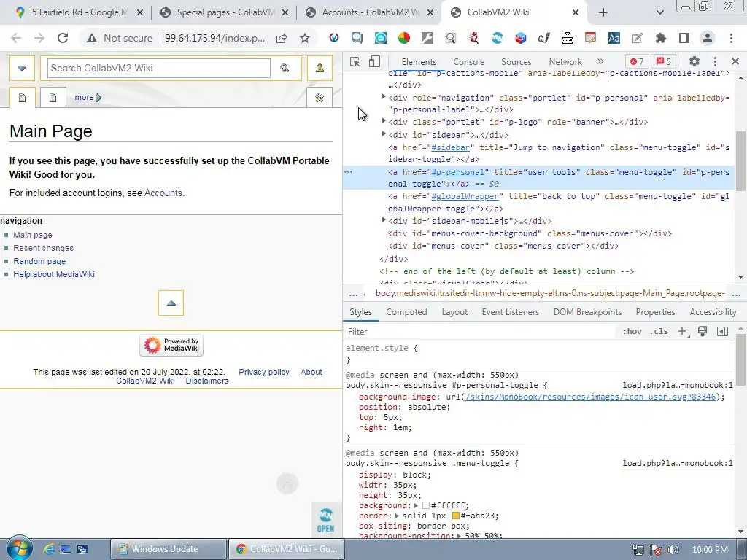Click the first wiki page tab icon
The image size is (747, 560).
22,98
